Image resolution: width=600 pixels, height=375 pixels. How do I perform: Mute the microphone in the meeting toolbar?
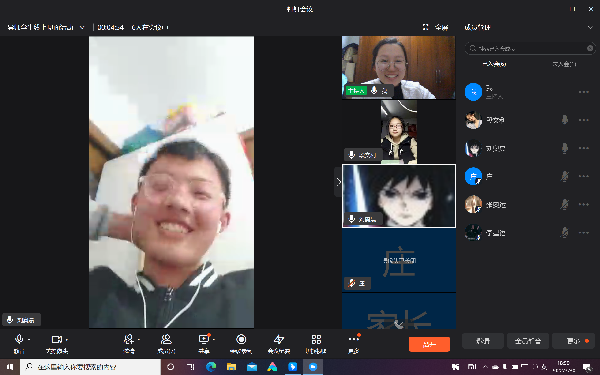click(x=19, y=339)
